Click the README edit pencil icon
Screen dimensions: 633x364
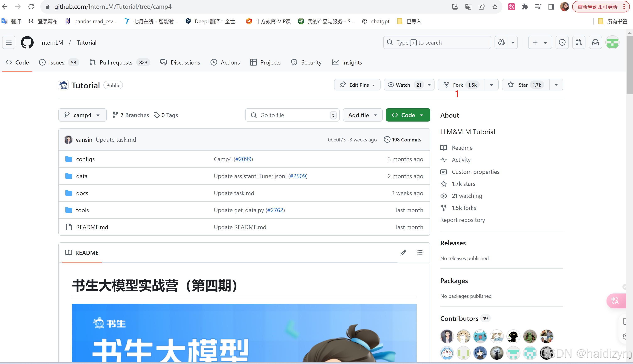pyautogui.click(x=403, y=252)
